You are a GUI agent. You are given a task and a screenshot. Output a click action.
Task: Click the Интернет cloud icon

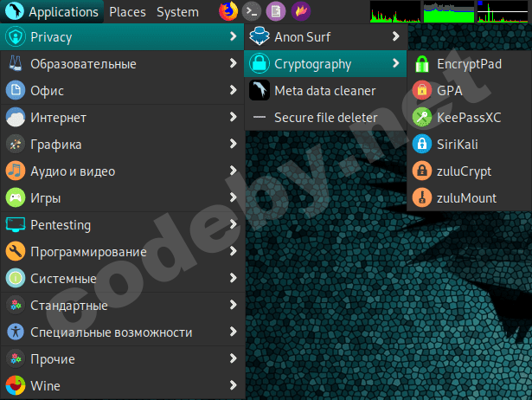coord(16,117)
